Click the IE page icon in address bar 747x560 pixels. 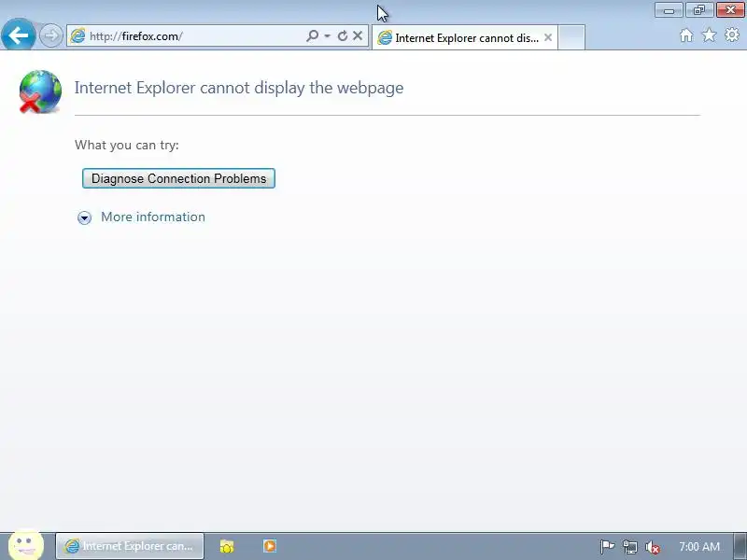(x=78, y=36)
